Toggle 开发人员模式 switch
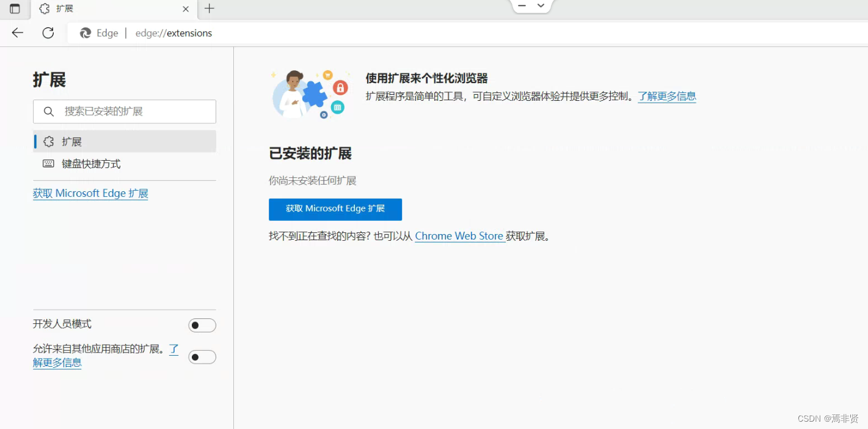The width and height of the screenshot is (868, 429). [x=202, y=325]
